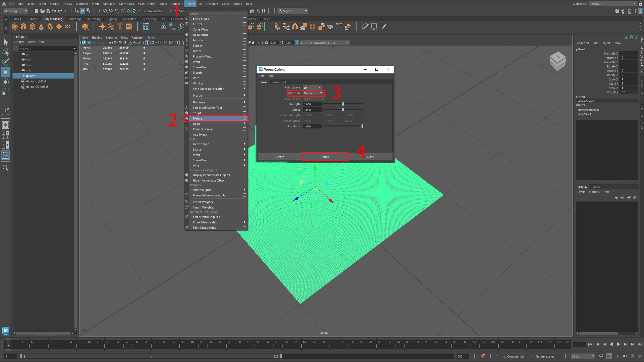
Task: Activate the Rotate tool in the toolbox
Action: tap(6, 82)
